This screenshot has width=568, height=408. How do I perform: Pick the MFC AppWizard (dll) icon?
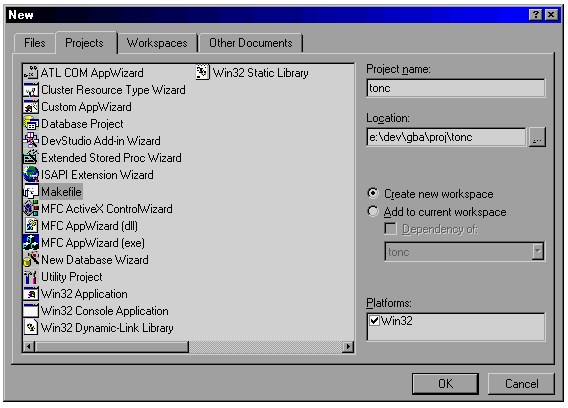pyautogui.click(x=31, y=226)
